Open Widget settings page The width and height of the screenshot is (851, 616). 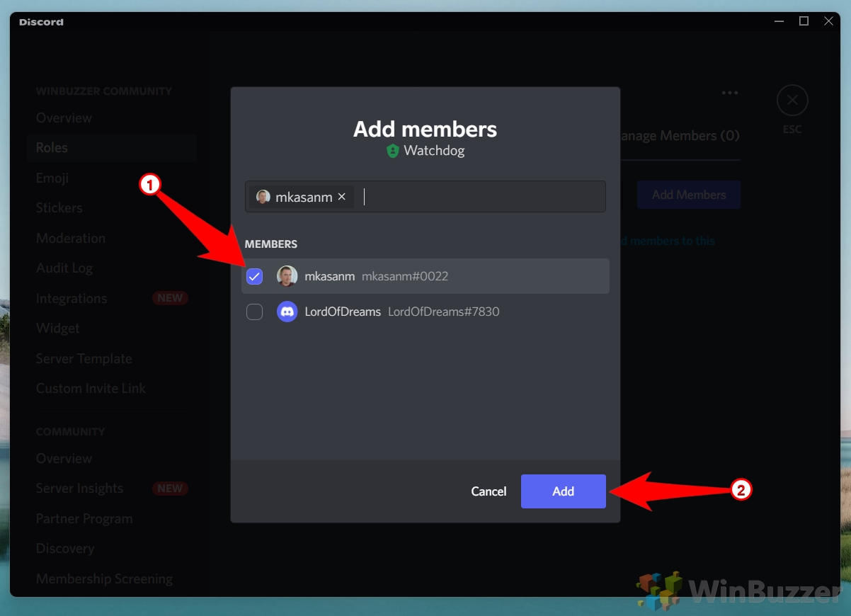click(x=58, y=329)
